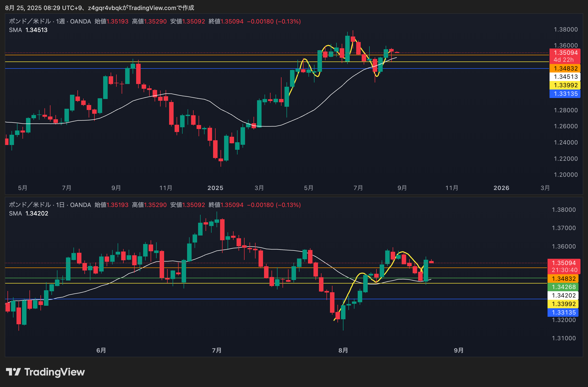This screenshot has width=588, height=387.
Task: Click the 4d 22h countdown on weekly chart
Action: click(x=564, y=60)
